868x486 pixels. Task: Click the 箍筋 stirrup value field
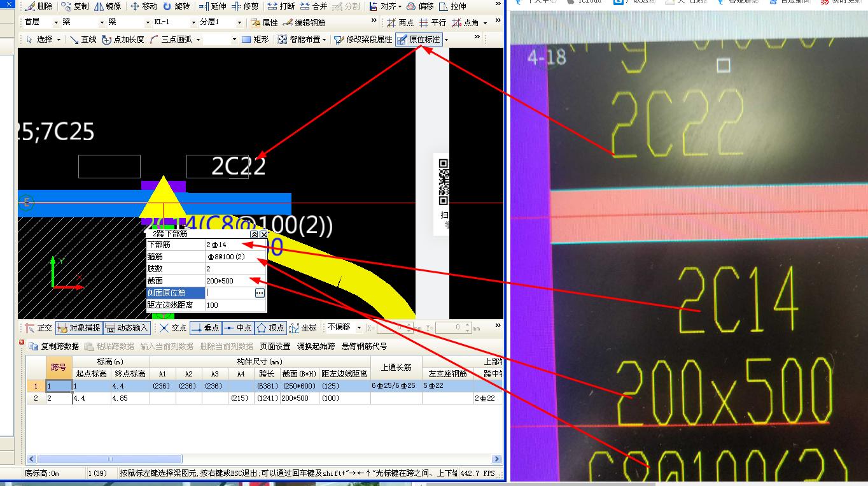coord(235,256)
